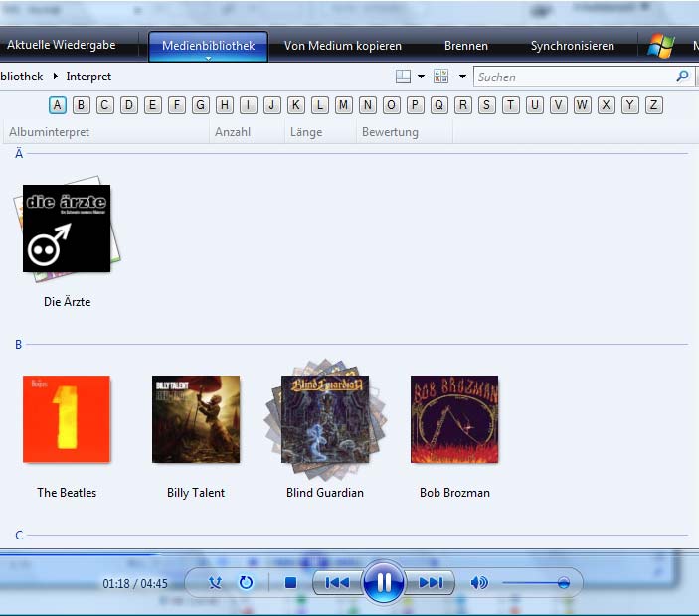The height and width of the screenshot is (616, 699).
Task: Jump to letter S
Action: [487, 105]
